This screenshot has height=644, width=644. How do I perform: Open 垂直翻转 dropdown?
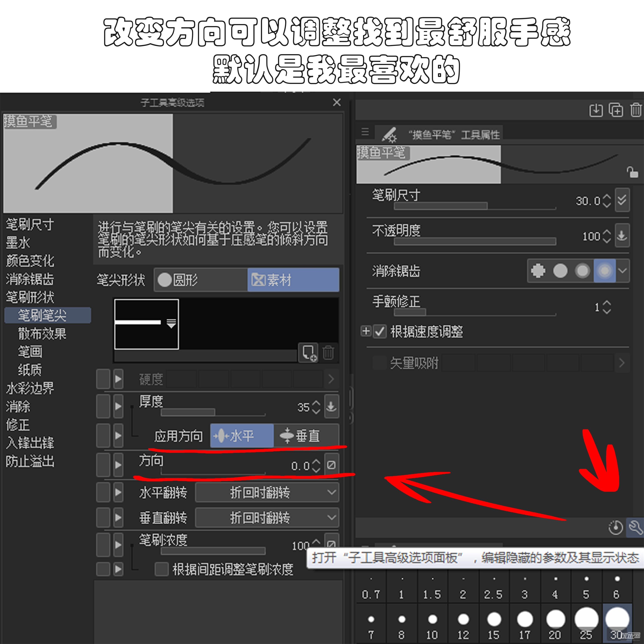click(x=267, y=518)
